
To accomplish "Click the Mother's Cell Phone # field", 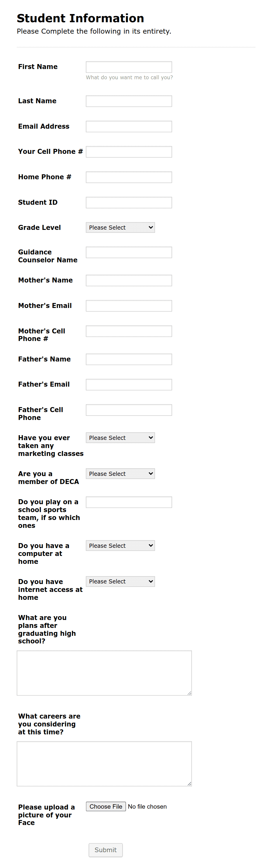I will (128, 331).
